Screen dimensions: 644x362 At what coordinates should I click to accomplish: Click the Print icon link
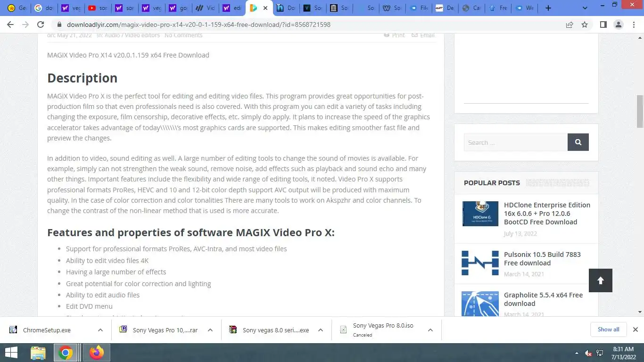pos(394,35)
